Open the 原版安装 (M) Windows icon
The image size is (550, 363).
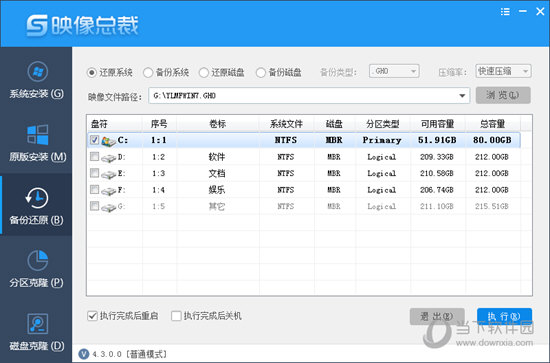(x=38, y=135)
